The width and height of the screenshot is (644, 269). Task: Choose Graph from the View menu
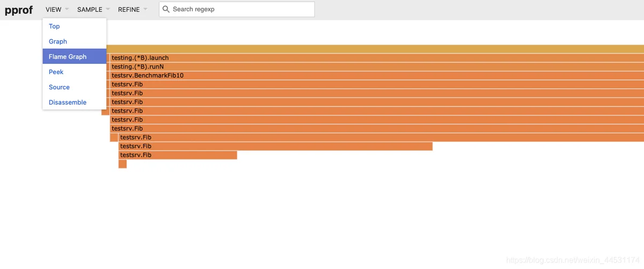coord(58,41)
